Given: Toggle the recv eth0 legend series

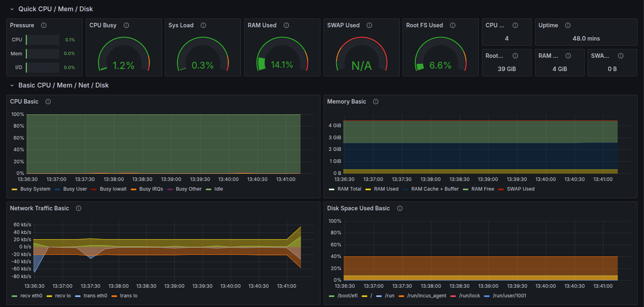Looking at the screenshot, I should (x=31, y=296).
